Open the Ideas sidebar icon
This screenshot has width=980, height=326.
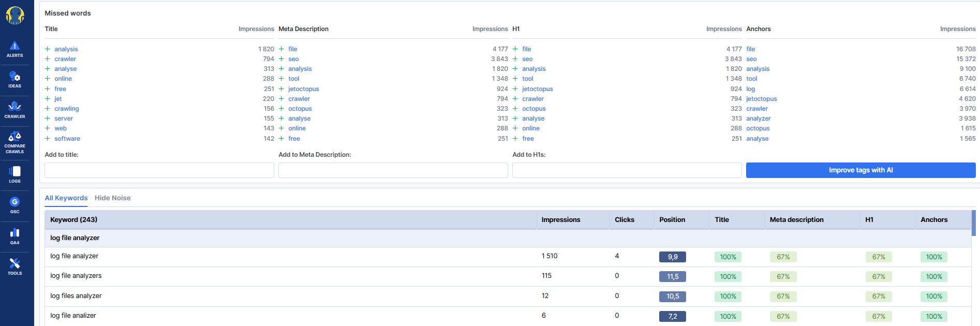14,80
